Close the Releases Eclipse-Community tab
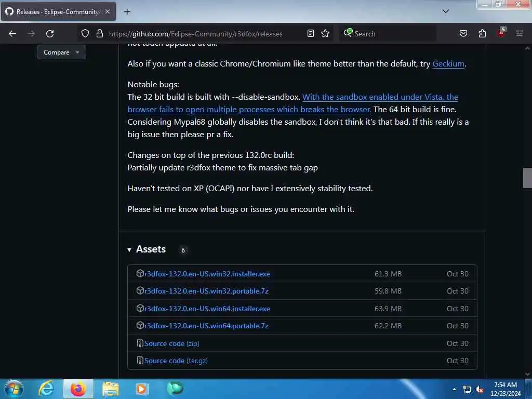Image resolution: width=532 pixels, height=399 pixels. point(108,11)
